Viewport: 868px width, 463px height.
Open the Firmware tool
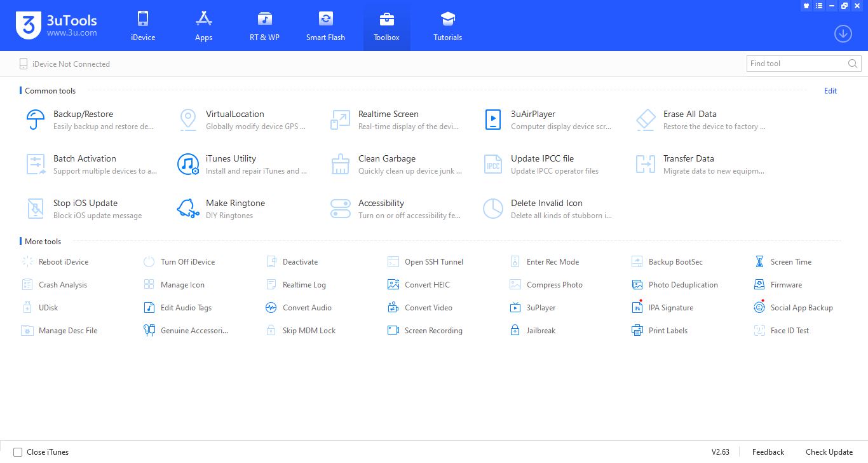[778, 285]
